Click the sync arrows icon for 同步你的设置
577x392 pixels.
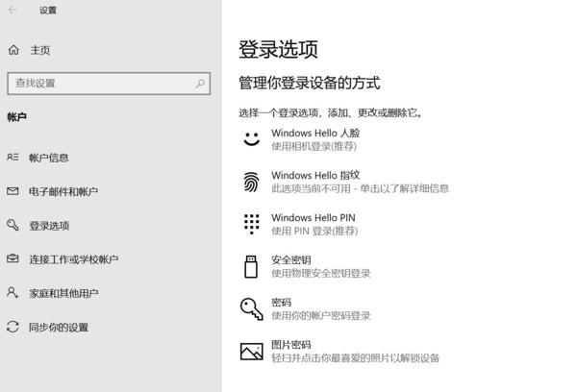(13, 327)
